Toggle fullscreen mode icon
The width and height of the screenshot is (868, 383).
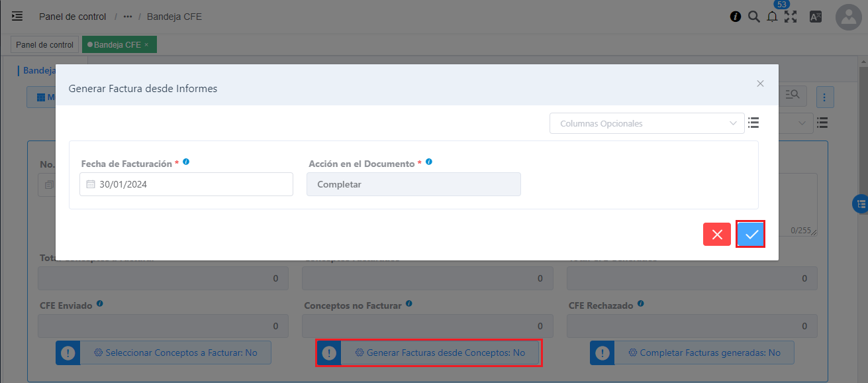click(791, 17)
